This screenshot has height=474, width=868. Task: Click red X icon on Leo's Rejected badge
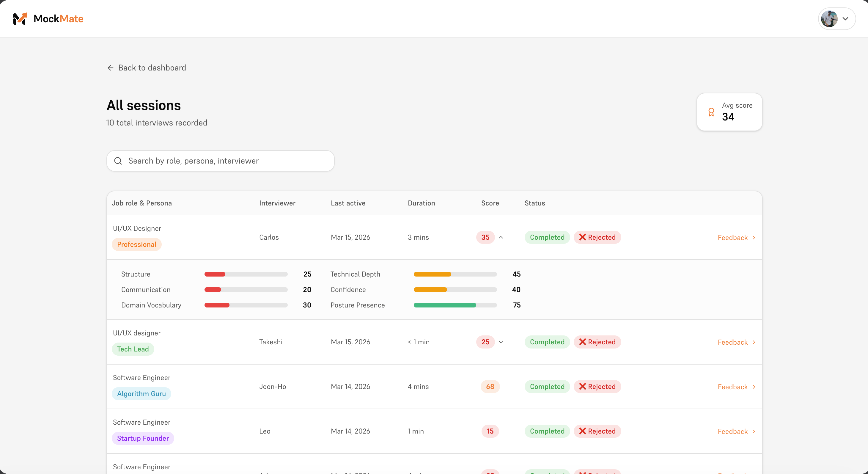pyautogui.click(x=582, y=431)
